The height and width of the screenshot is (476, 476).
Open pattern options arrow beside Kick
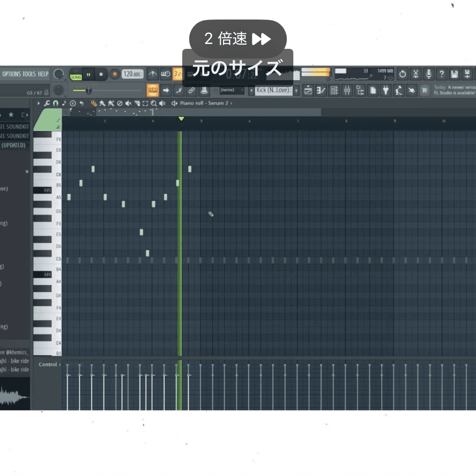pyautogui.click(x=251, y=90)
